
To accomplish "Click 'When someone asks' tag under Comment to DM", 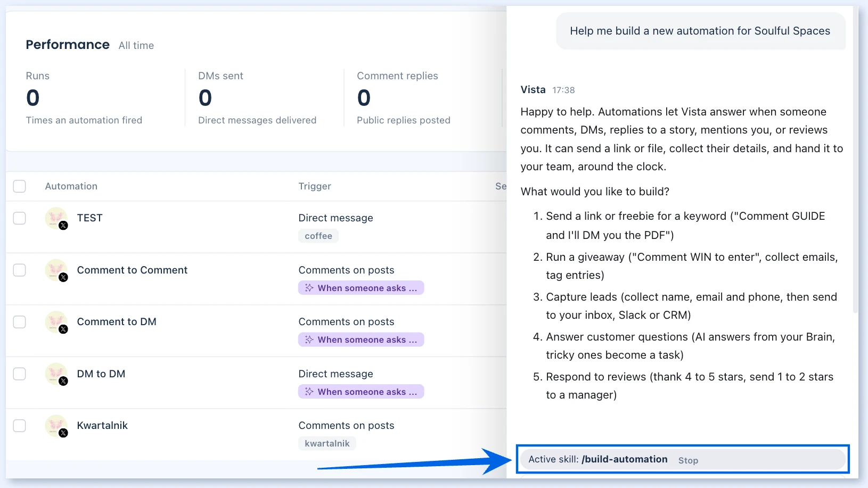I will pyautogui.click(x=361, y=340).
